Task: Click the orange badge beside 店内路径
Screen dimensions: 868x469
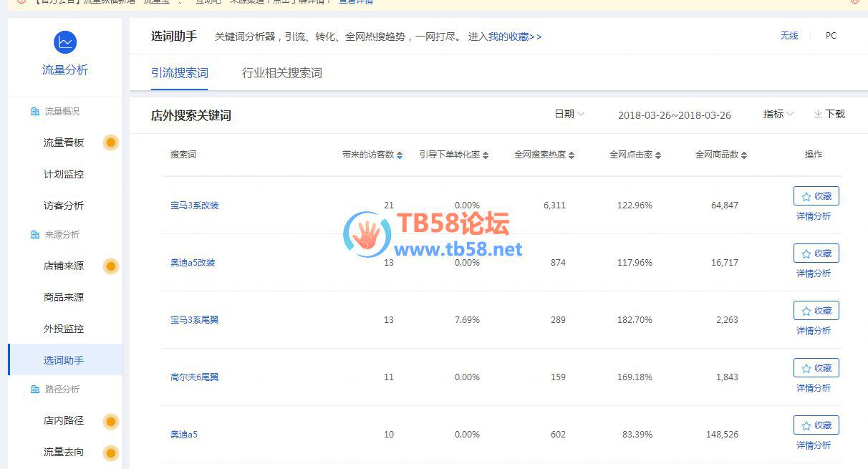Action: 110,421
